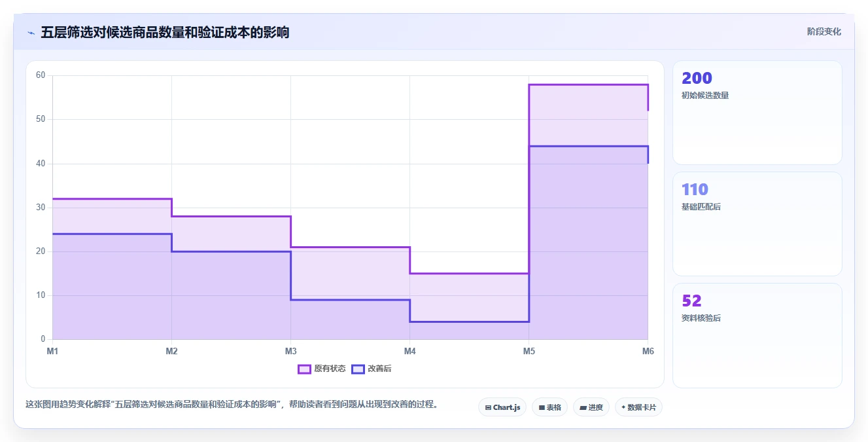The image size is (868, 442).
Task: Click the icon in the Chart.js tag
Action: (x=488, y=407)
